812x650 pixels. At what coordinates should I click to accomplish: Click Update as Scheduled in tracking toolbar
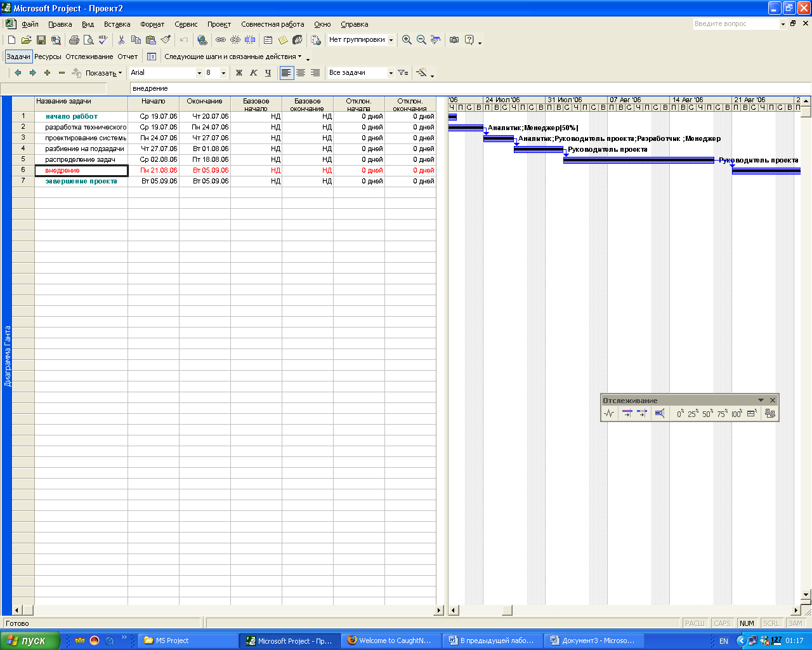click(x=627, y=414)
